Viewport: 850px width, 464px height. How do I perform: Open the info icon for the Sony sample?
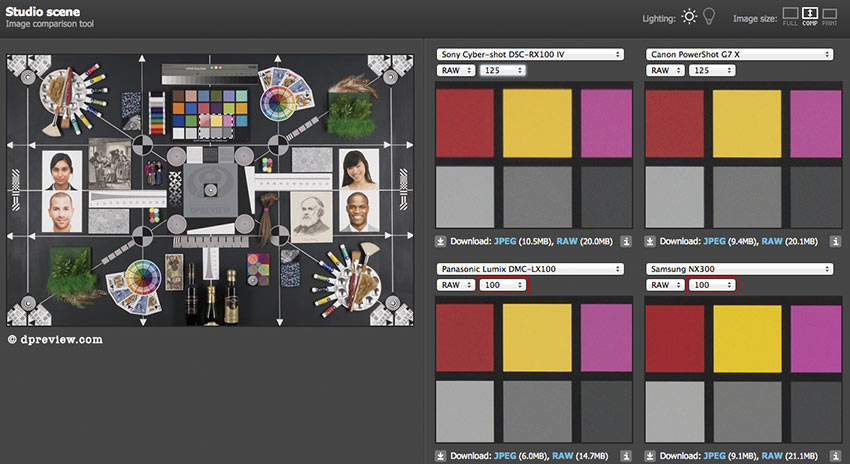click(x=626, y=241)
